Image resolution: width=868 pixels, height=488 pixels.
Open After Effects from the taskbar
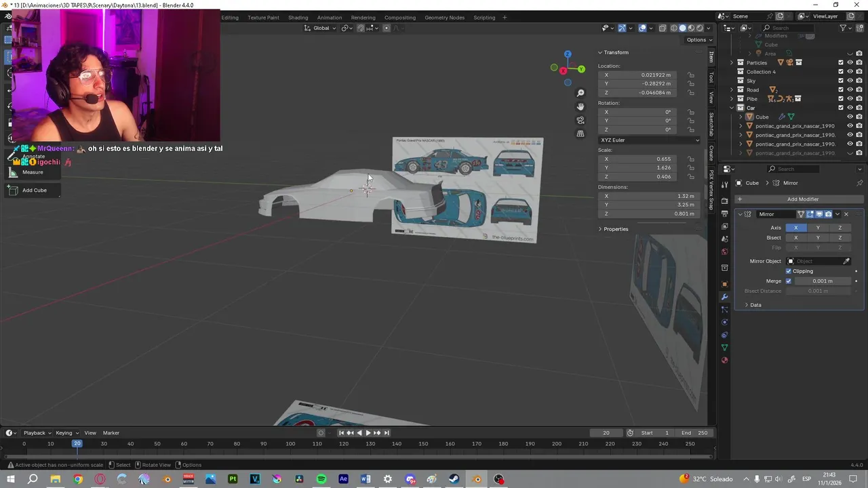coord(344,479)
